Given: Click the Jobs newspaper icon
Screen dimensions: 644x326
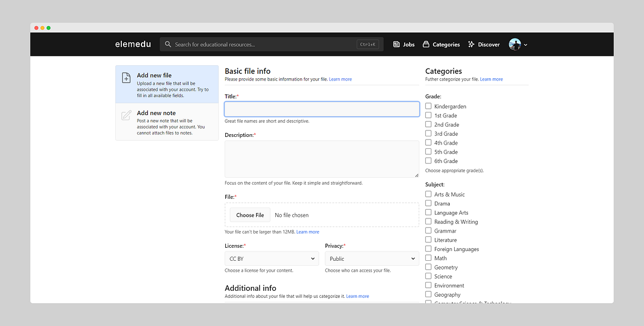Looking at the screenshot, I should (x=397, y=45).
